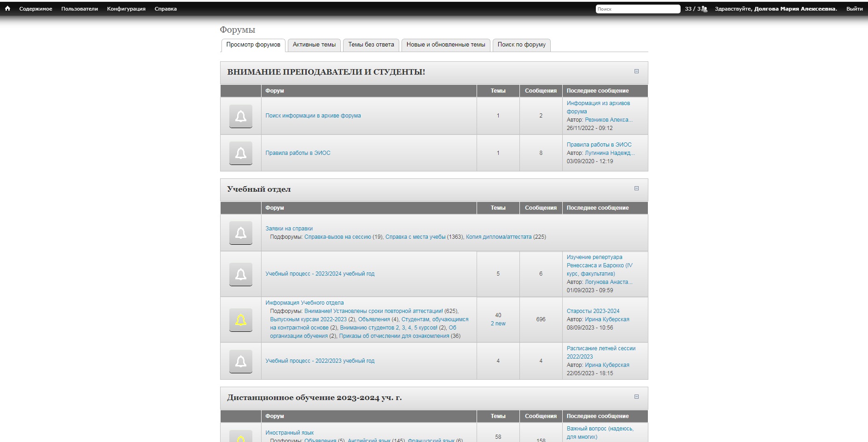Collapse the ВНИМАНИЕ ПРЕПОДАВАТЕЛИ И СТУДЕНТЫ section
The image size is (868, 442).
pos(636,71)
